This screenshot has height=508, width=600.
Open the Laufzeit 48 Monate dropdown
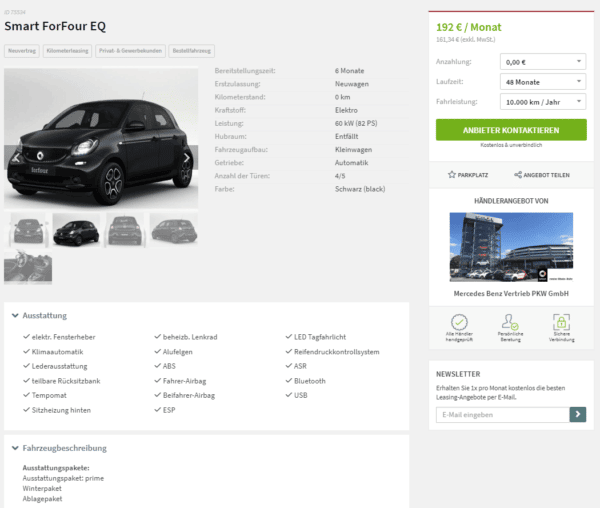(543, 82)
